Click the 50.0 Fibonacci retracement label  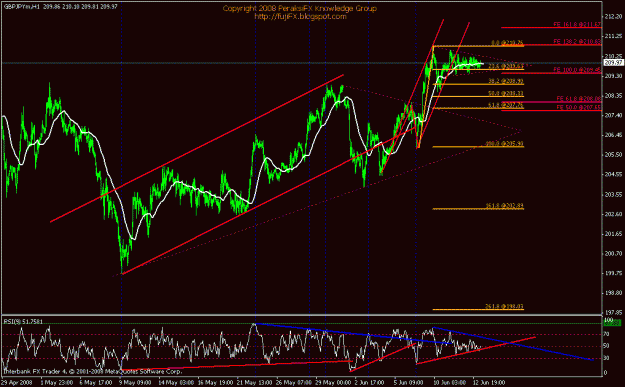[505, 94]
